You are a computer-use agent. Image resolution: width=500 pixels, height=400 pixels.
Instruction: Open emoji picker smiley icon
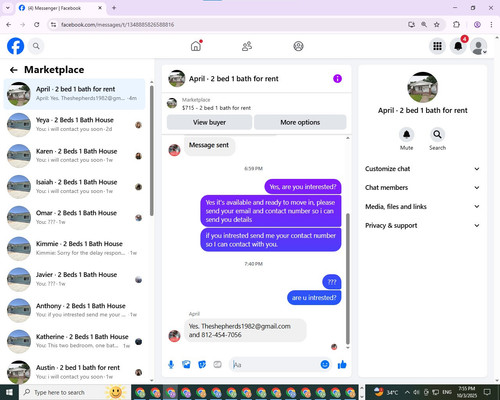[x=325, y=365]
